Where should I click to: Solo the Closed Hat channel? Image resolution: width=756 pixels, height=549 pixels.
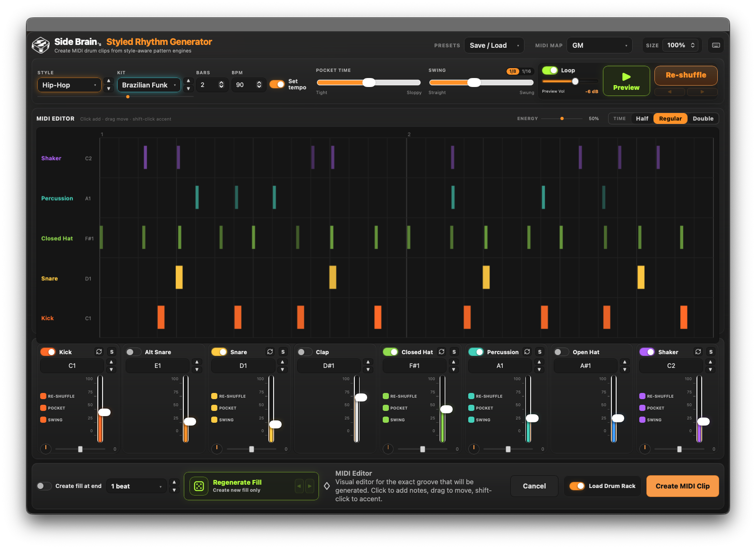(454, 352)
